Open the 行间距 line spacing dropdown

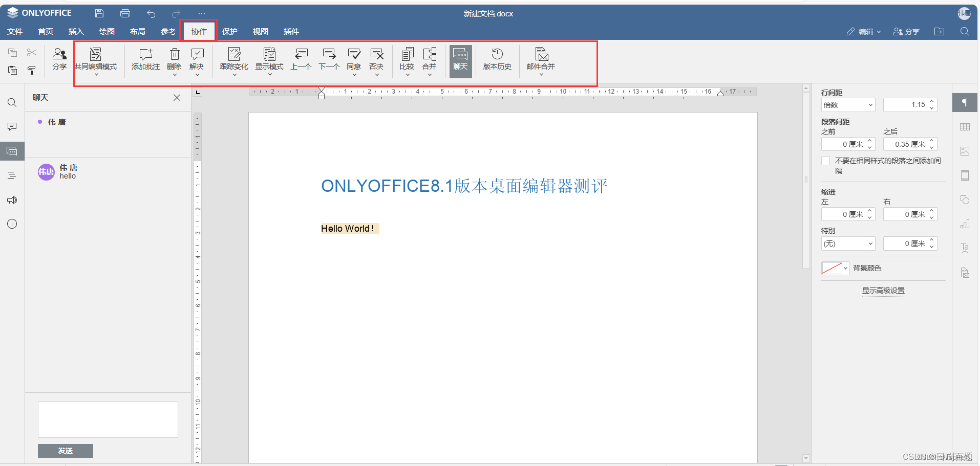pyautogui.click(x=847, y=104)
